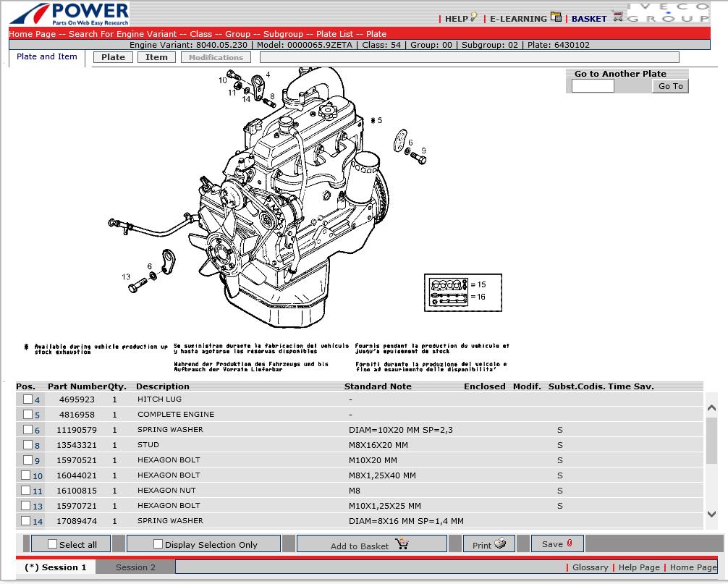
Task: Switch to the Plate tab
Action: click(113, 57)
